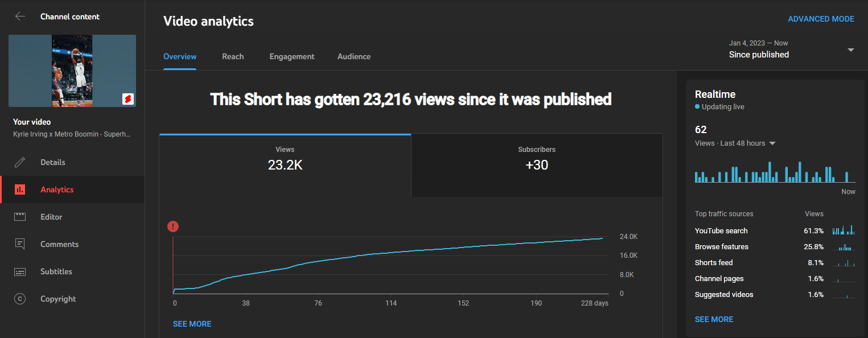Click the Browse features traffic source row
This screenshot has width=868, height=338.
[775, 246]
